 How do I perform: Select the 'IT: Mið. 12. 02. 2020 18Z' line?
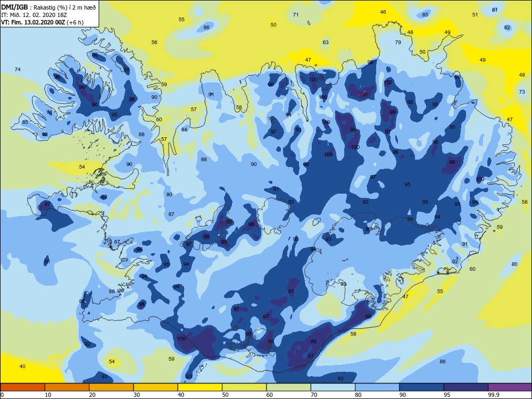(34, 15)
